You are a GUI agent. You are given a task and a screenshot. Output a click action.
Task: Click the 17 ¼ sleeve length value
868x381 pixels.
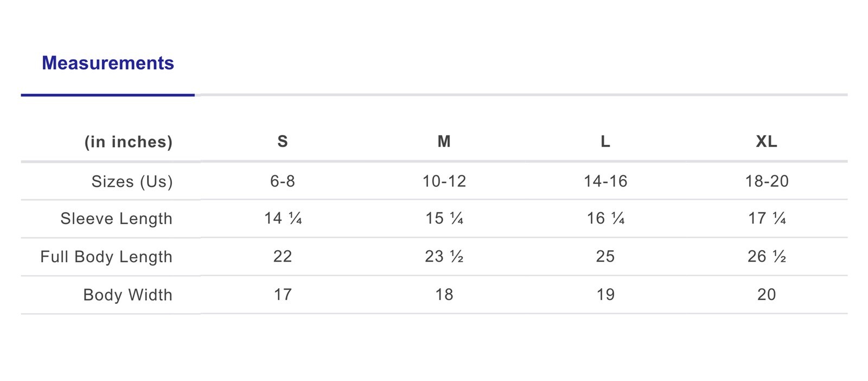pos(767,219)
